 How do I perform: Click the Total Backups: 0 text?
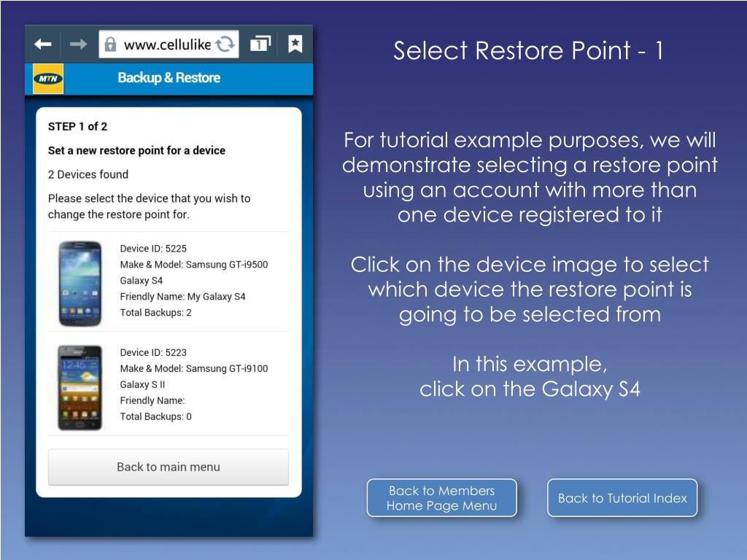(156, 416)
